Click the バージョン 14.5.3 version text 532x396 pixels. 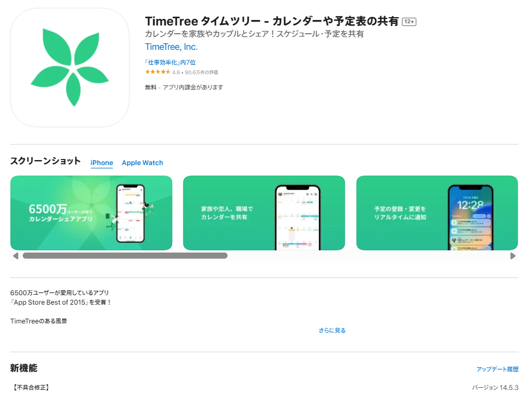[x=495, y=388]
